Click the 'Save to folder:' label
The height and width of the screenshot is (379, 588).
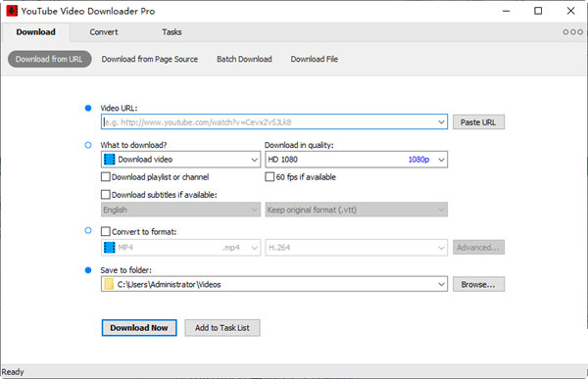[126, 270]
